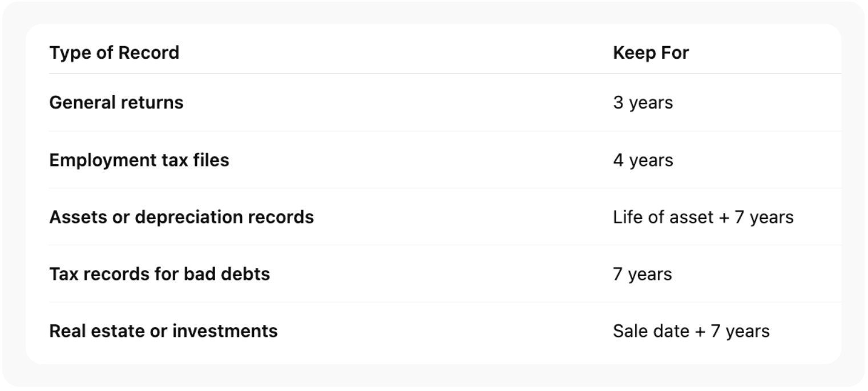Select the "Real estate or investments" label
Image resolution: width=868 pixels, height=391 pixels.
point(163,331)
